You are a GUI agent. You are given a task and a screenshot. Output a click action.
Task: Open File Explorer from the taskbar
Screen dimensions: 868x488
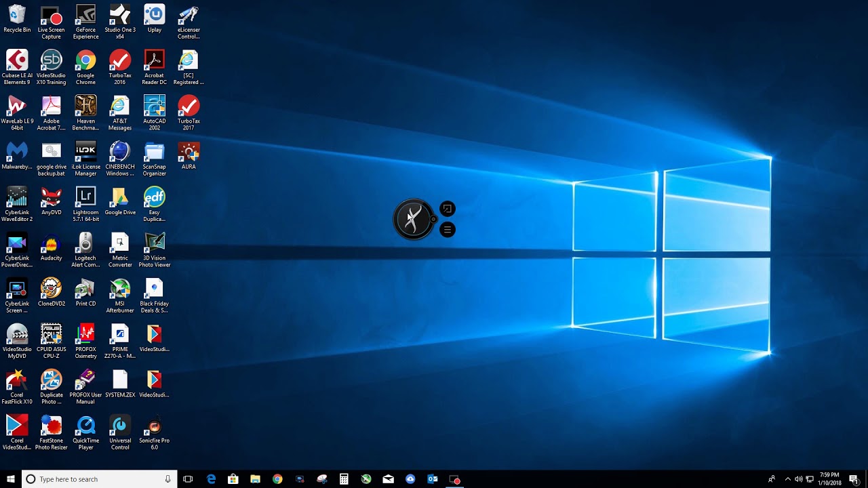tap(255, 479)
